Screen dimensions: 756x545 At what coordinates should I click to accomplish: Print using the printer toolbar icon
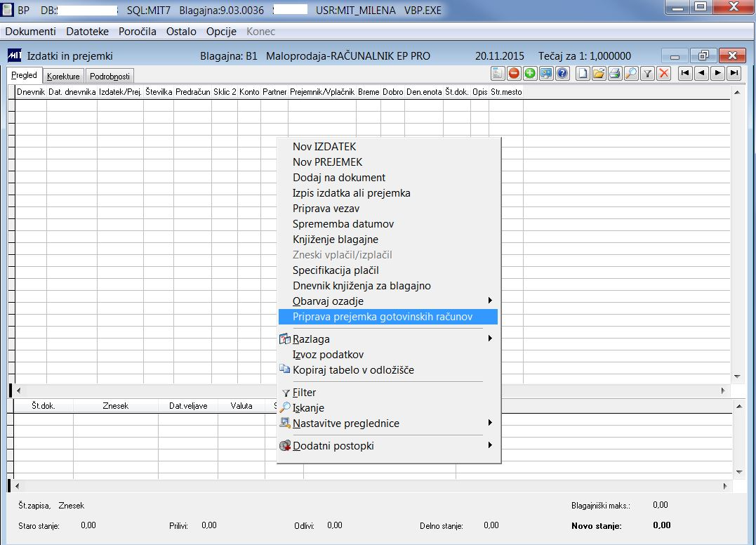[615, 73]
